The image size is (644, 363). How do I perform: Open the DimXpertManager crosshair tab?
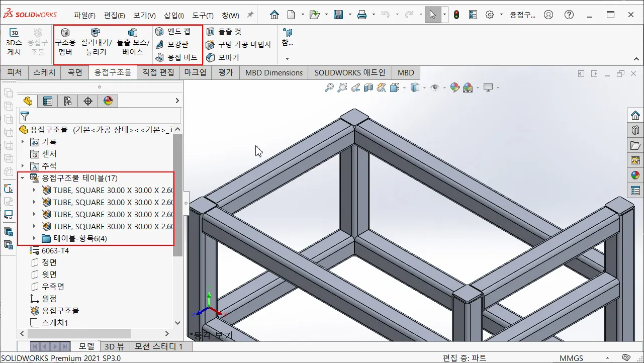[88, 101]
